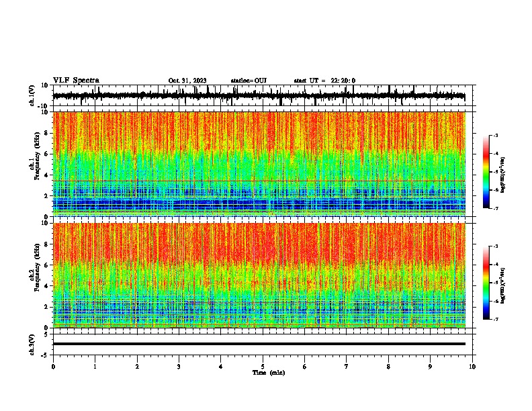Click time axis tick label '5'
The width and height of the screenshot is (532, 411).
tap(263, 367)
